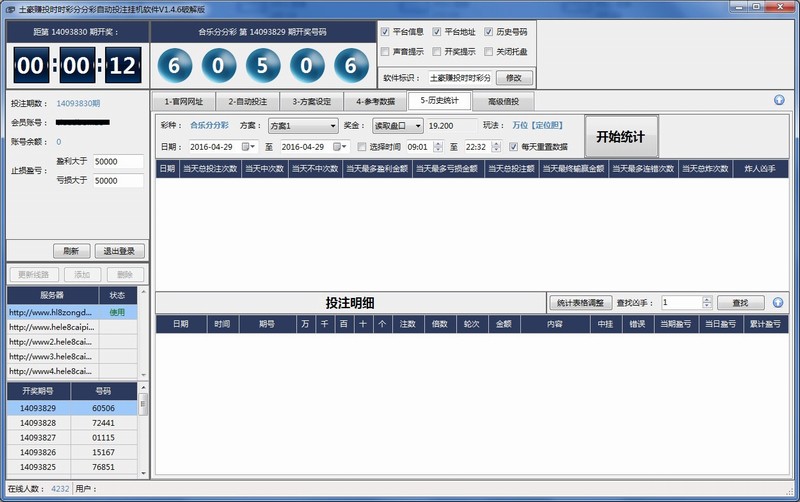Click the 退出登录 button
800x502 pixels.
[x=119, y=251]
